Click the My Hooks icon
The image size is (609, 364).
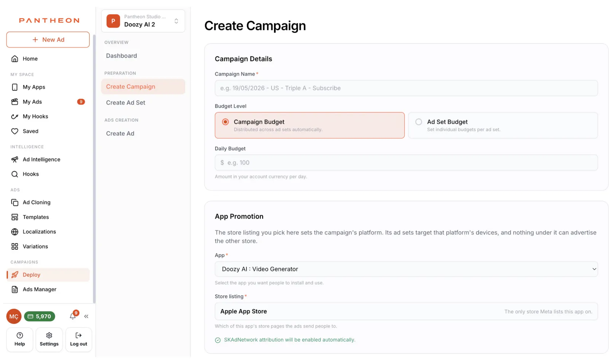pos(14,116)
